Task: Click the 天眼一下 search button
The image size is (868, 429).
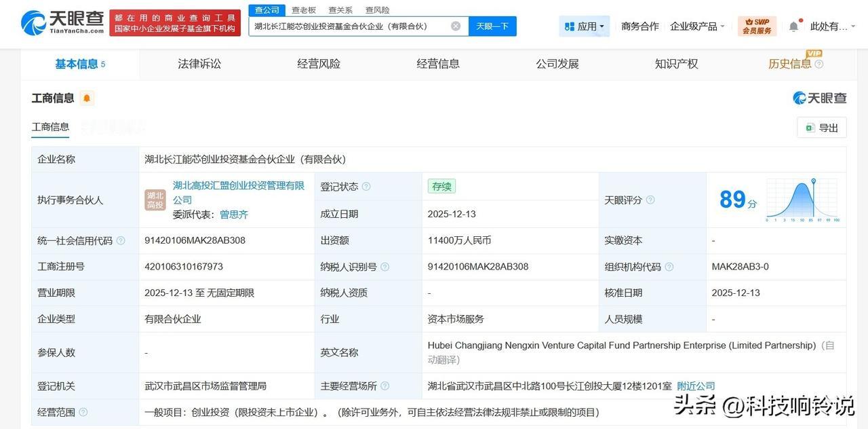Action: 492,26
